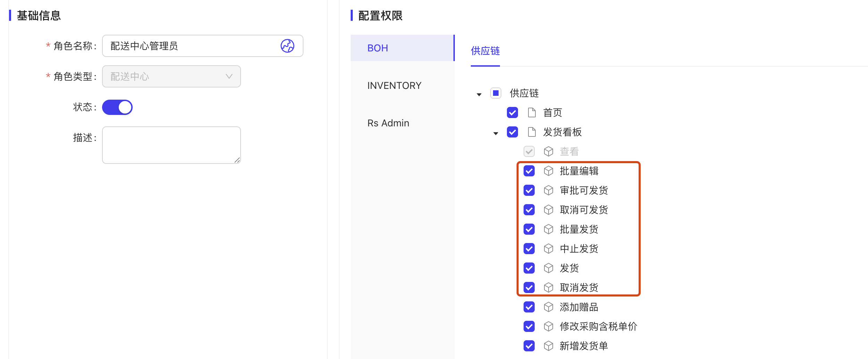Click the page icon beside 首页

[x=532, y=112]
